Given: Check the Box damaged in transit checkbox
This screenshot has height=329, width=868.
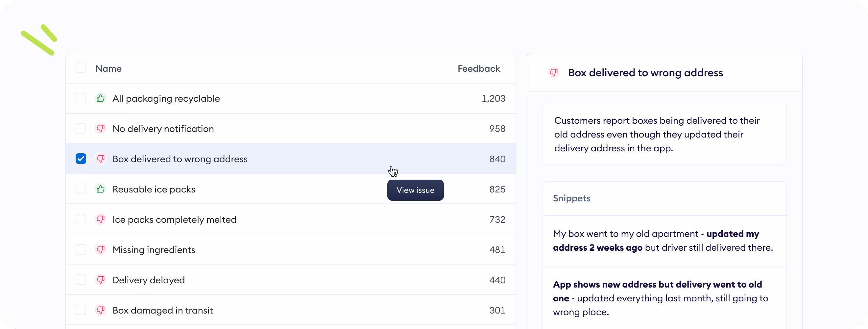Looking at the screenshot, I should [81, 310].
